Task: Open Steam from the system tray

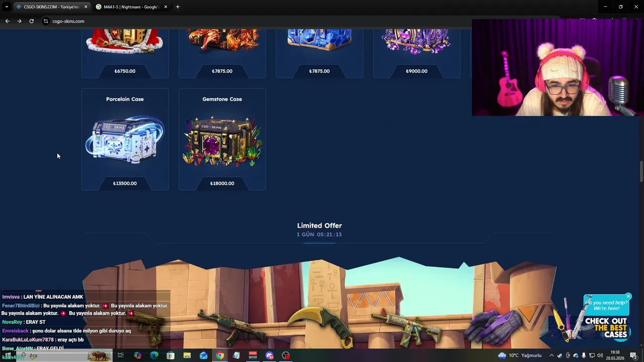Action: pyautogui.click(x=559, y=355)
